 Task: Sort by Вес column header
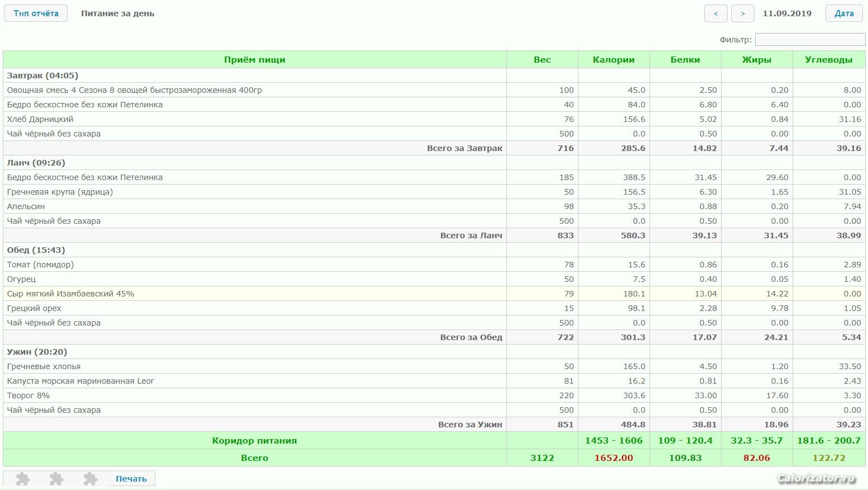pyautogui.click(x=542, y=60)
